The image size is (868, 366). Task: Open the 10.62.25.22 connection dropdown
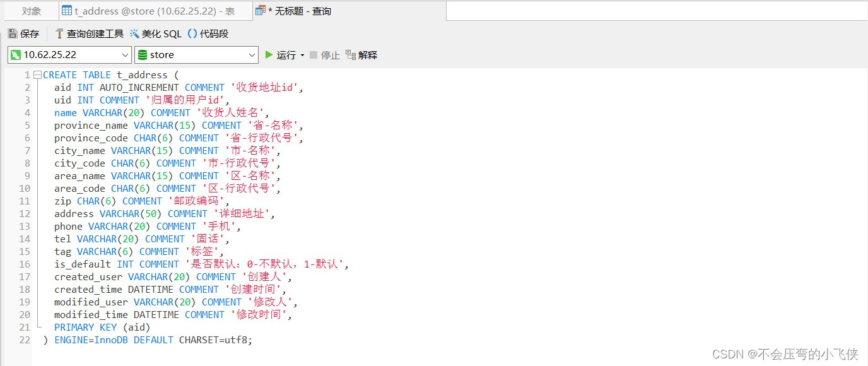pyautogui.click(x=125, y=54)
